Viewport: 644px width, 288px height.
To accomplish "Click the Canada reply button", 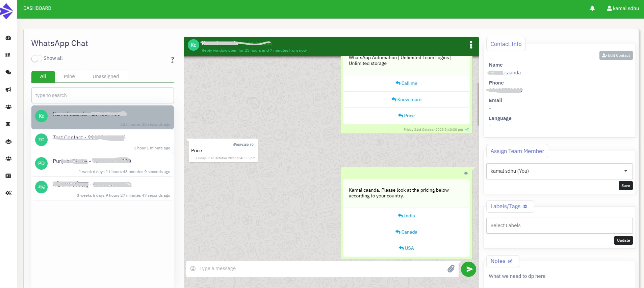I will point(406,232).
